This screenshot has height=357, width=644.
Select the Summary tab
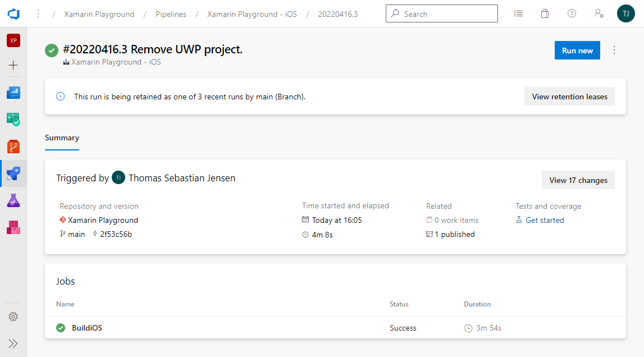click(62, 138)
